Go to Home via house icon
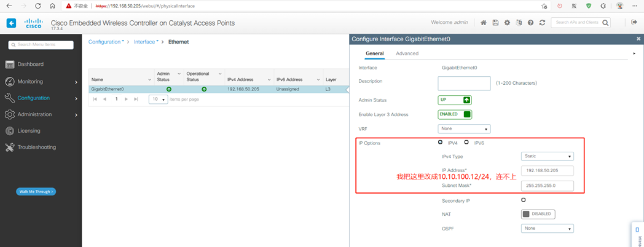 pyautogui.click(x=484, y=23)
